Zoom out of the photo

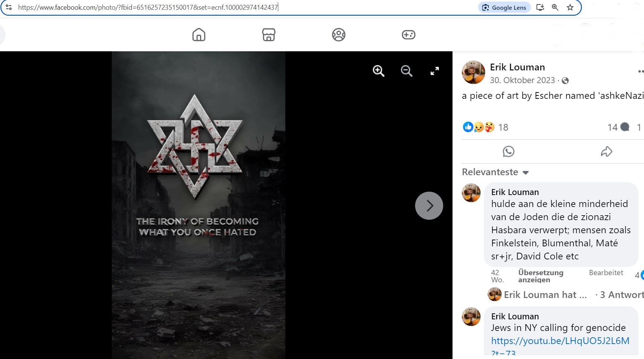click(x=407, y=71)
